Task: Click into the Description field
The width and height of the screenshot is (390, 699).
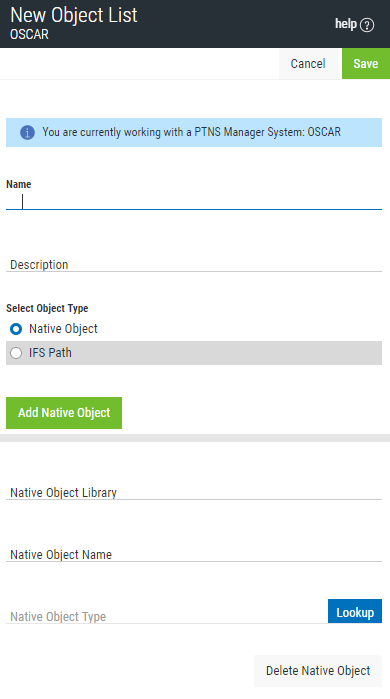Action: point(194,264)
